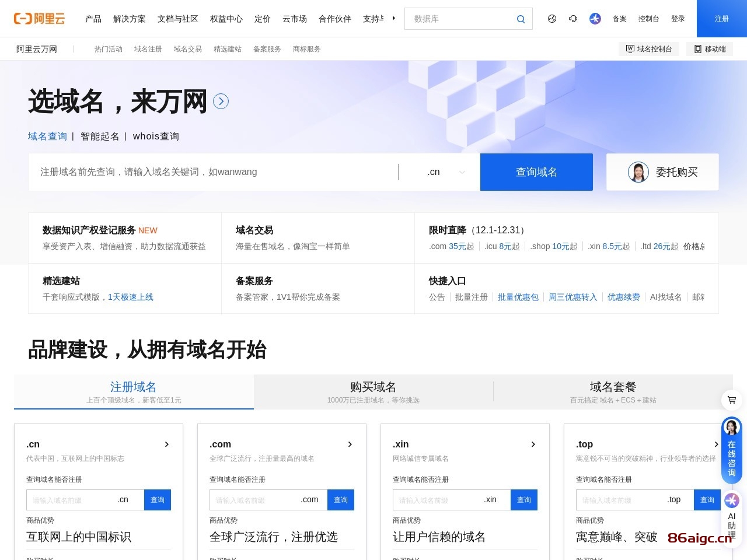The height and width of the screenshot is (560, 747).
Task: Switch to 域名查询 search mode
Action: [x=48, y=136]
